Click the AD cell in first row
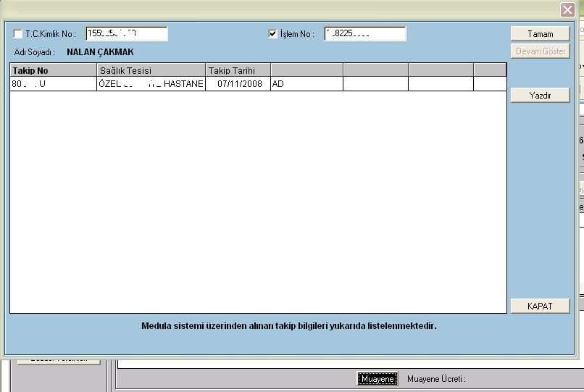This screenshot has width=584, height=392. (x=306, y=84)
